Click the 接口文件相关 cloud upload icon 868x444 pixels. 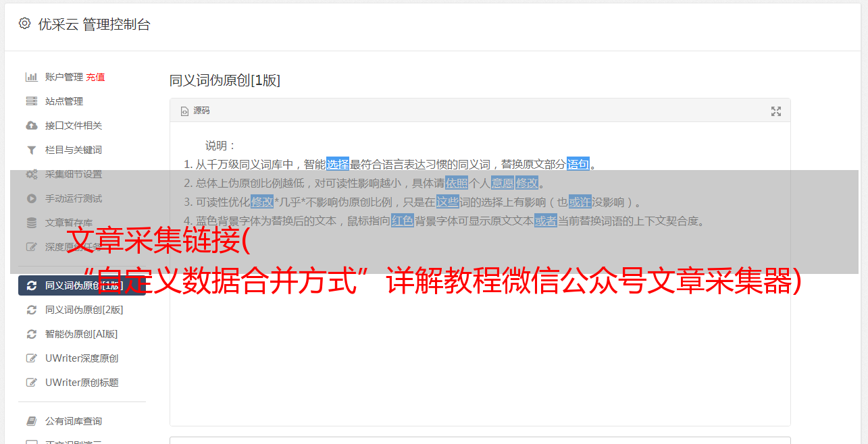pos(31,126)
